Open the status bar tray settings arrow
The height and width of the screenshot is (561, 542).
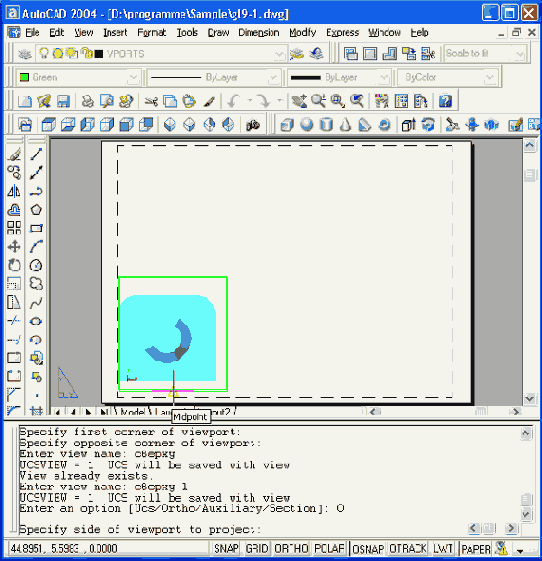pyautogui.click(x=521, y=551)
